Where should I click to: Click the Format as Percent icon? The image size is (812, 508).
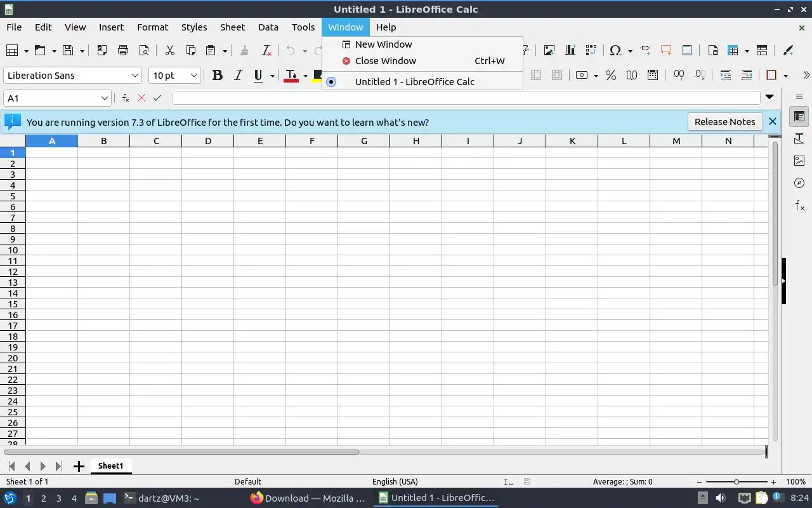pyautogui.click(x=611, y=75)
